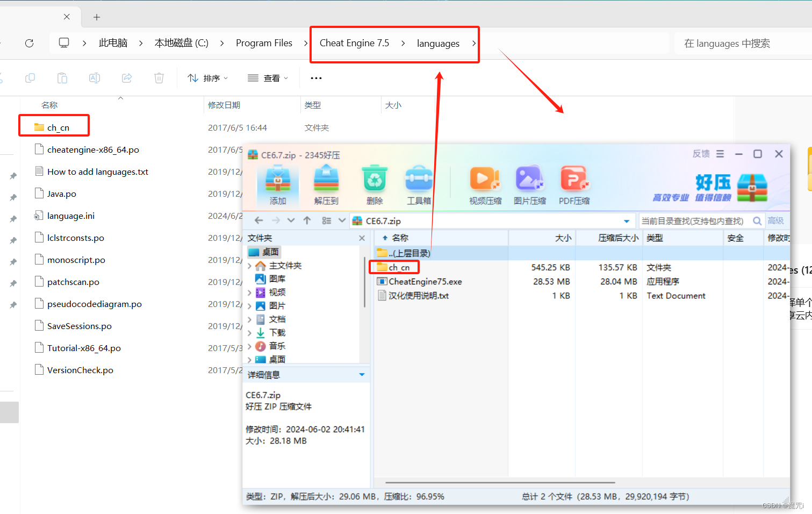Expand the view mode dropdown in 好压
This screenshot has height=514, width=812.
tap(342, 220)
